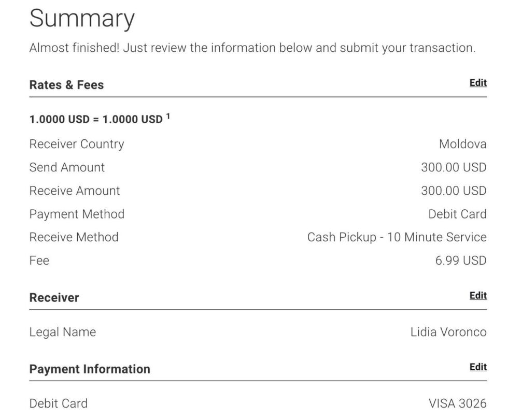Click the Legal Name label

point(62,332)
